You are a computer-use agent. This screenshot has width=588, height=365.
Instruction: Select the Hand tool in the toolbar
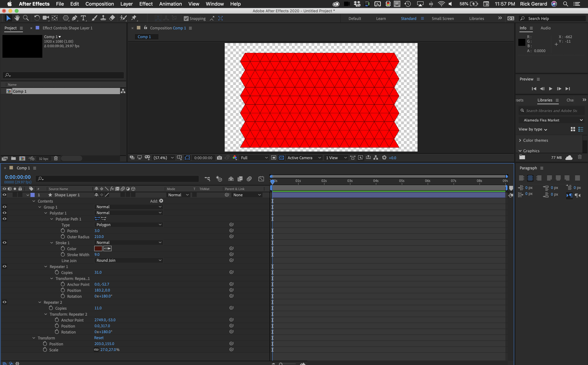(x=17, y=18)
